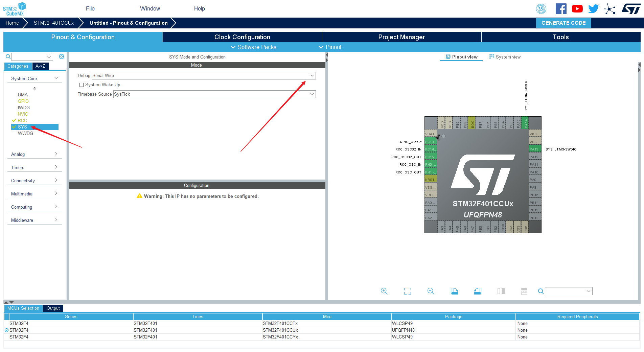The height and width of the screenshot is (352, 644).
Task: Open the Twitter icon link
Action: 593,9
